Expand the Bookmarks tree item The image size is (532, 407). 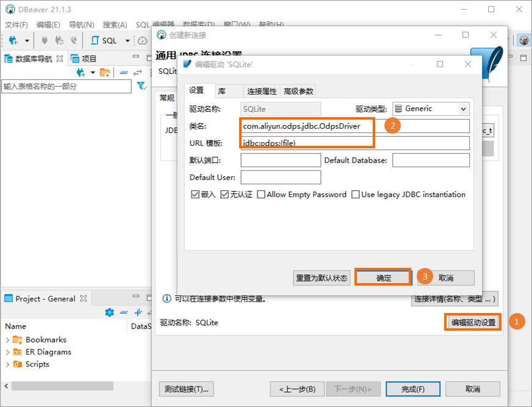click(7, 339)
